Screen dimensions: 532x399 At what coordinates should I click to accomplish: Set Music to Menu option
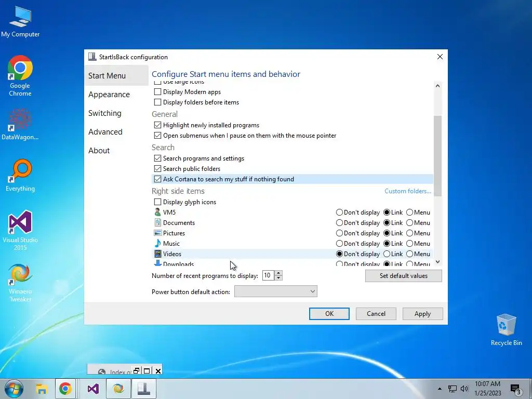pos(409,244)
